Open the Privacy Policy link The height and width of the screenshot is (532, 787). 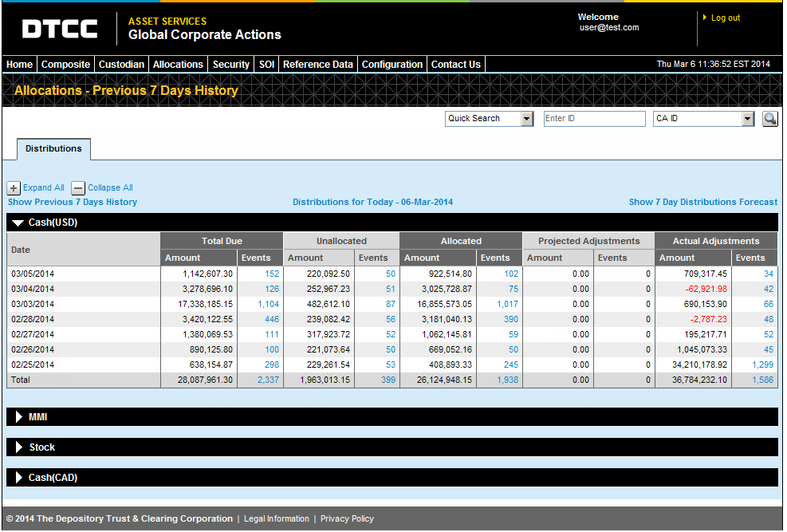(x=347, y=519)
